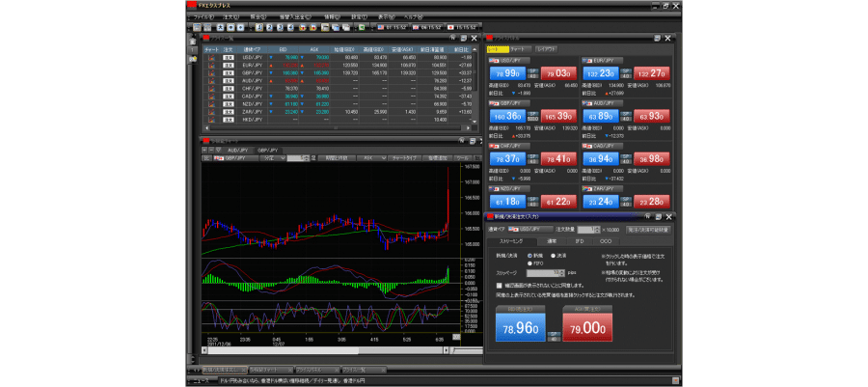
Task: Click the 大 large-size icon in the toolbar
Action: 220,28
